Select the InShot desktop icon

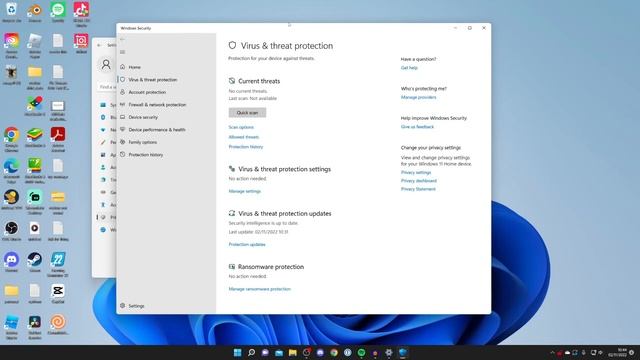[81, 43]
